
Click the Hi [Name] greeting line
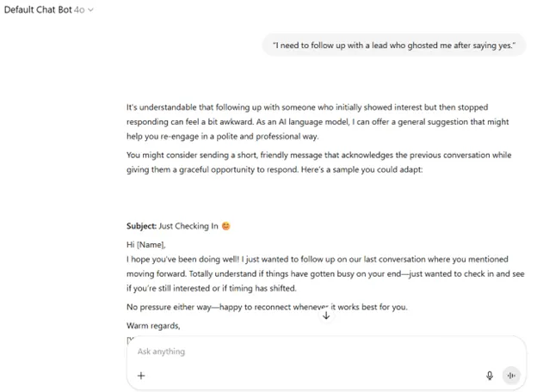coord(146,245)
